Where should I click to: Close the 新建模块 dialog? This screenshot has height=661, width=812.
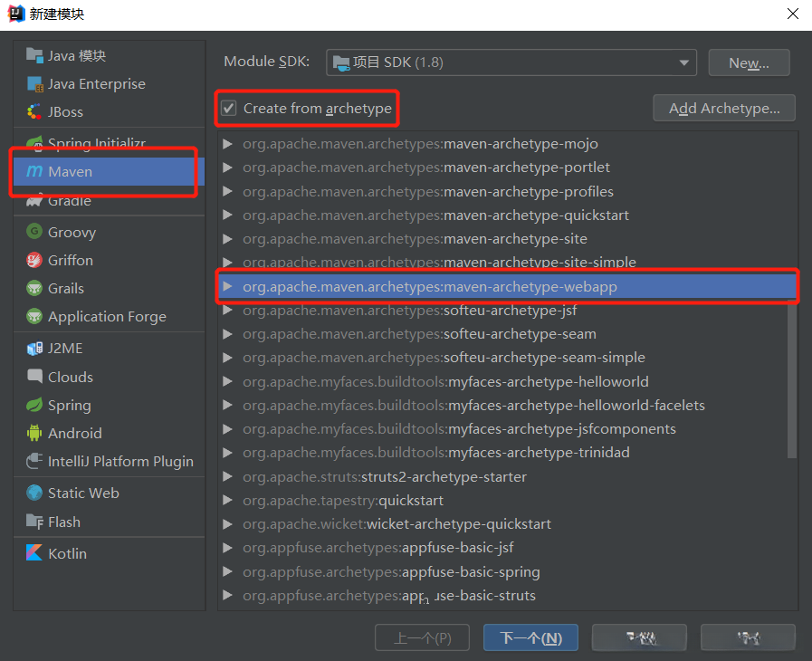(x=793, y=14)
